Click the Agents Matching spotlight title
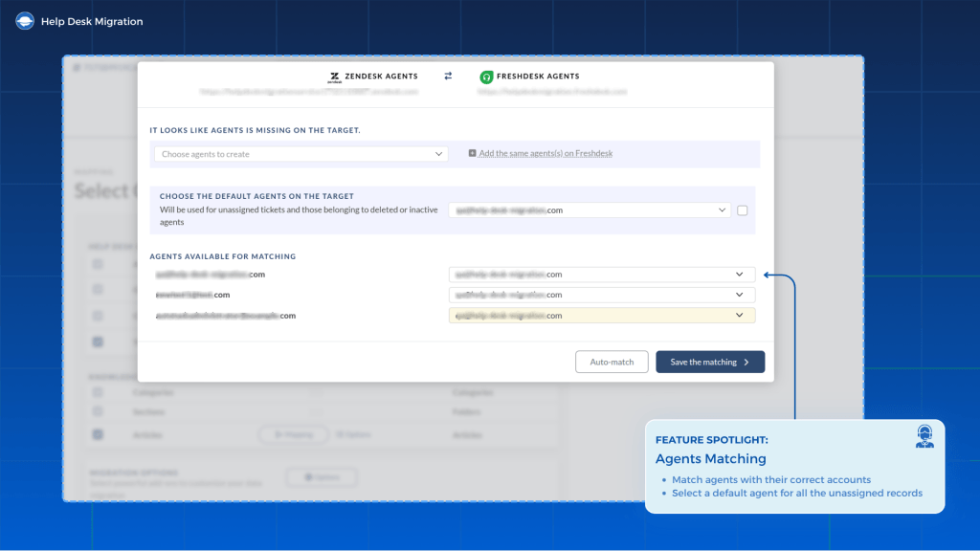This screenshot has height=551, width=980. click(711, 458)
